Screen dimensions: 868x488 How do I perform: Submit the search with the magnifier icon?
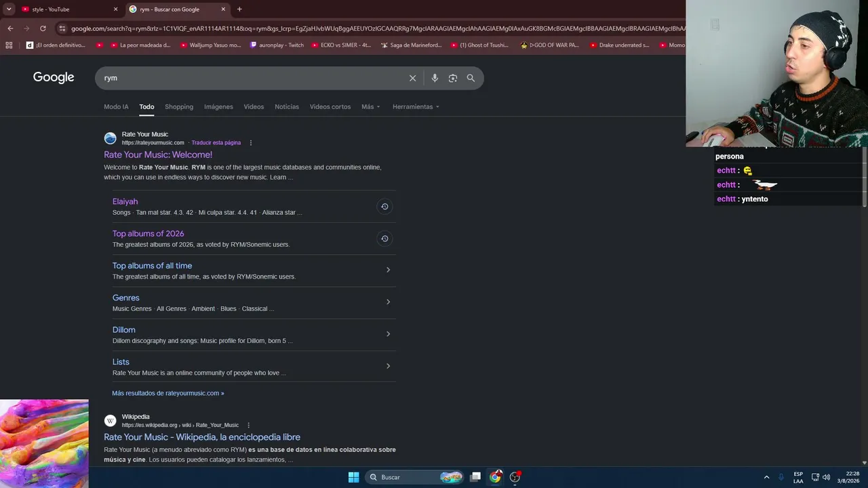[x=471, y=78]
